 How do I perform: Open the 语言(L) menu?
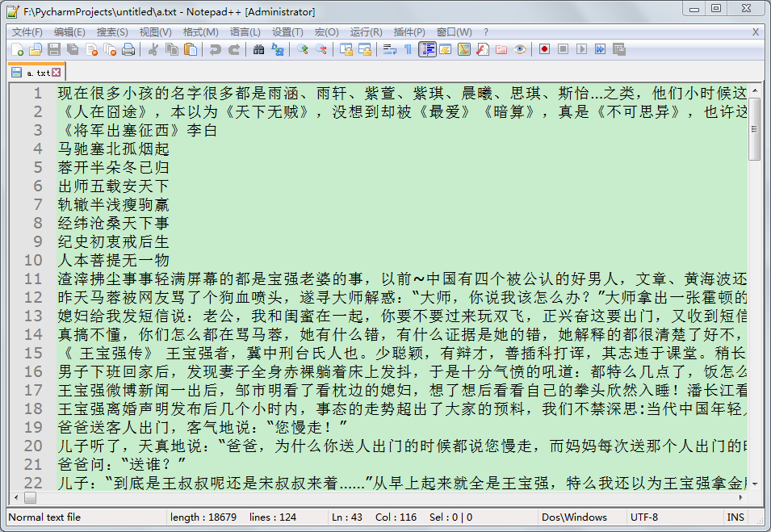pos(245,32)
